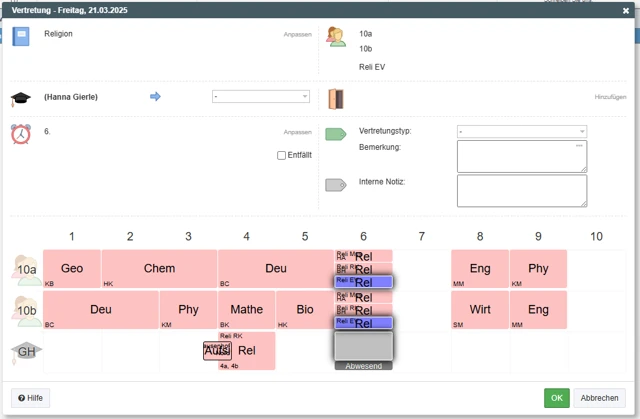Click Anpassen link next to Religion
This screenshot has height=419, width=640.
click(x=297, y=34)
